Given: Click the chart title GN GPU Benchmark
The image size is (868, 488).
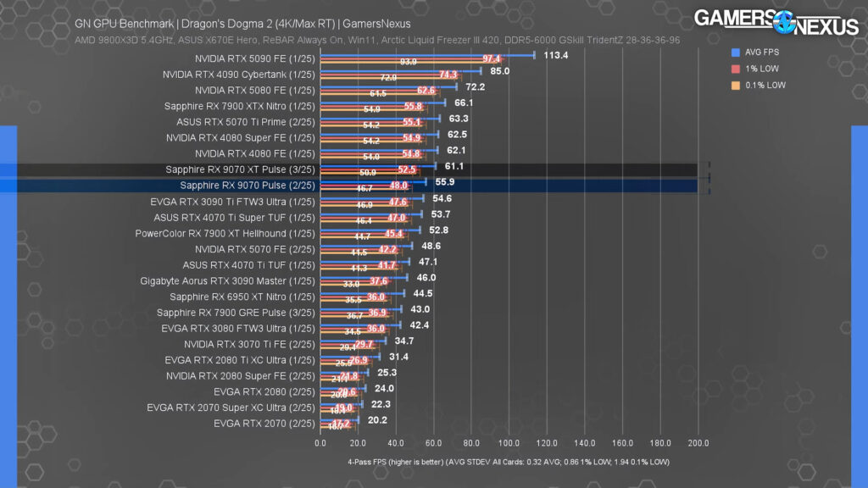Looking at the screenshot, I should coord(242,24).
